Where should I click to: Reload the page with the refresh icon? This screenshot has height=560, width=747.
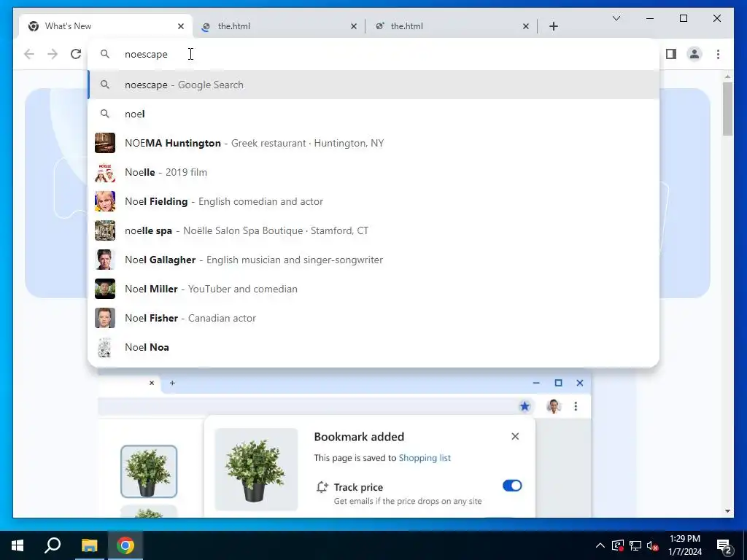pos(76,54)
